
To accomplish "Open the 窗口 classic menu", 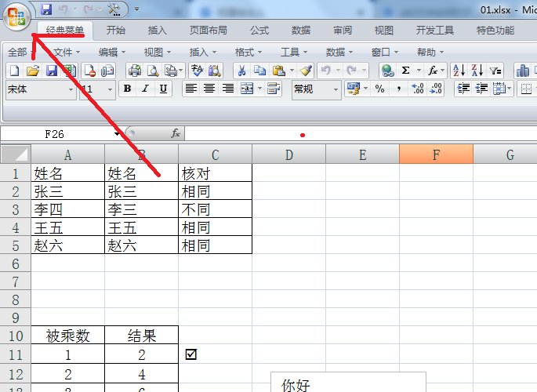I will 385,53.
